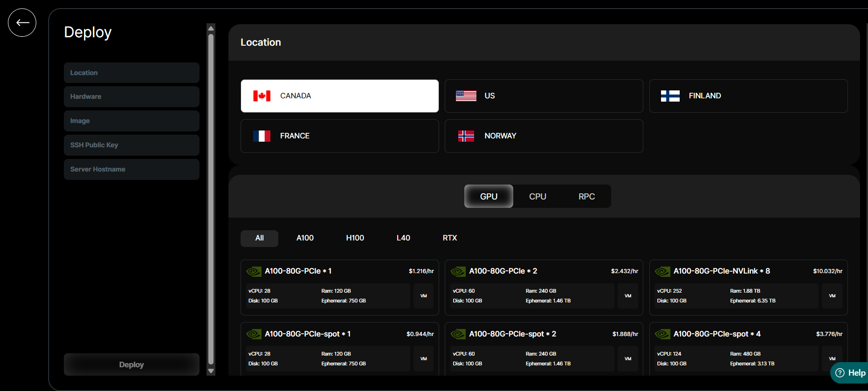The width and height of the screenshot is (868, 391).
Task: Click VM badge on A100-80G-PCIe * 1 card
Action: [423, 296]
